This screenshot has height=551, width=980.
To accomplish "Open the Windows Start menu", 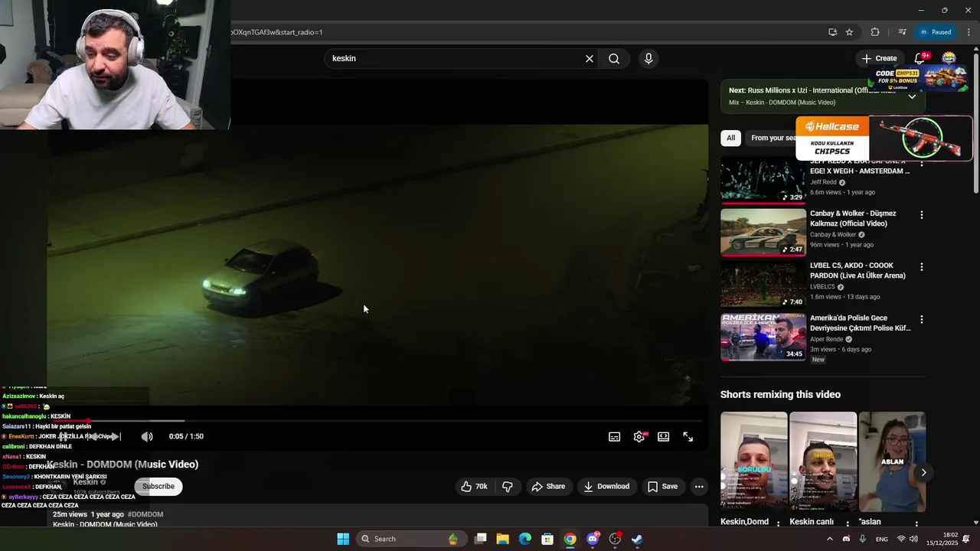I will [343, 539].
